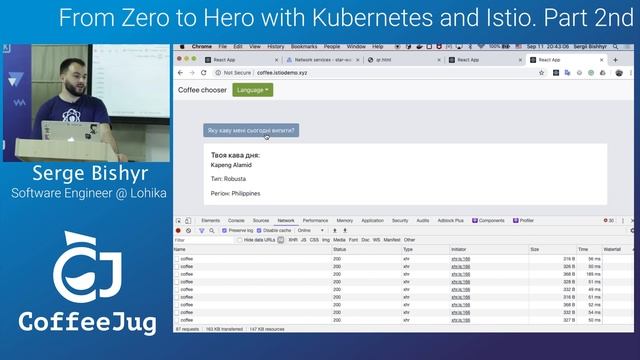Select the checkbox of the first coffee request
640x360 pixels.
(177, 259)
